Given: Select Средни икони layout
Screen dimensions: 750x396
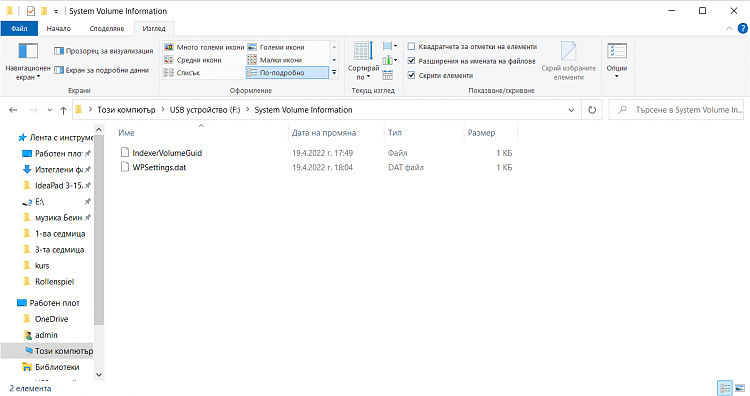Looking at the screenshot, I should click(193, 60).
